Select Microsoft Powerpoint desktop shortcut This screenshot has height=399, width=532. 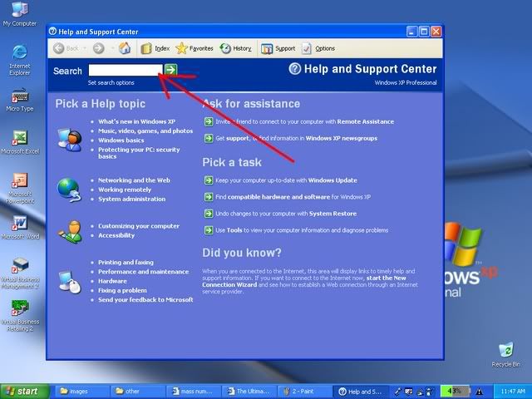[x=20, y=189]
